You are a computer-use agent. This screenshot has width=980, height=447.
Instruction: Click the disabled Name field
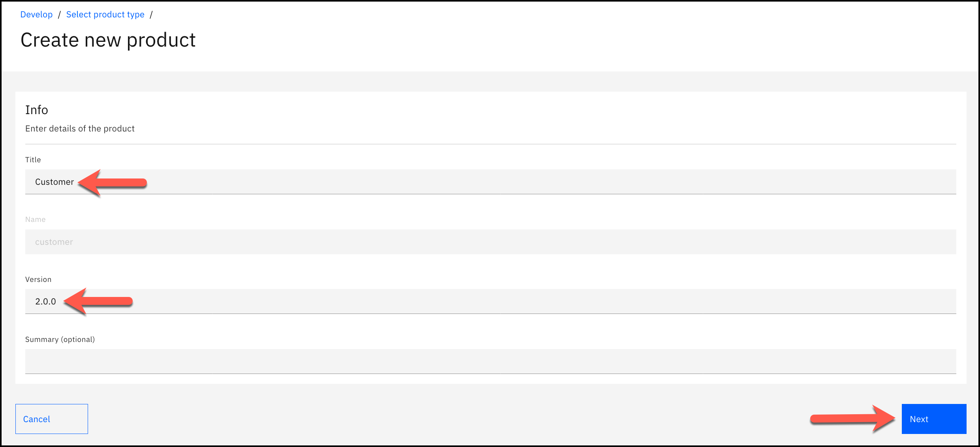[x=490, y=242]
